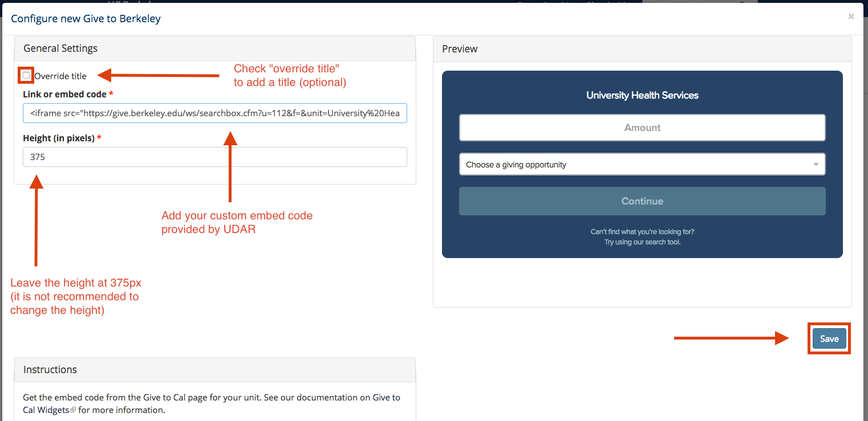Click the 'Can't find what you're looking for?' text
Image resolution: width=868 pixels, height=421 pixels.
coord(642,232)
